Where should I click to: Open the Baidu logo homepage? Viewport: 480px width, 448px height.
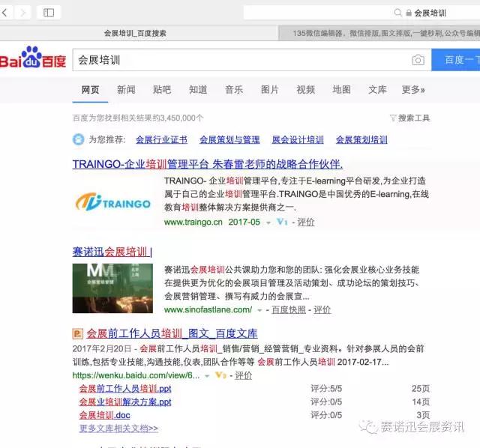pos(33,58)
